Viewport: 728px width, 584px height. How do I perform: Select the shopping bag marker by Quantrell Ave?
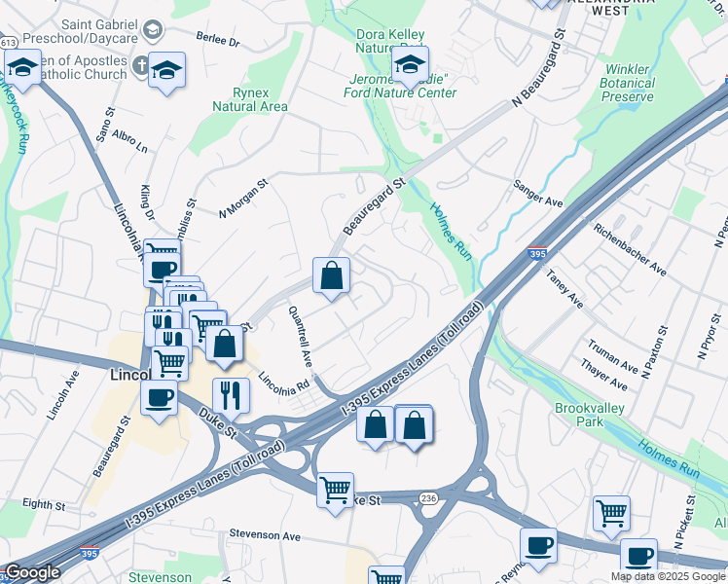click(x=331, y=277)
